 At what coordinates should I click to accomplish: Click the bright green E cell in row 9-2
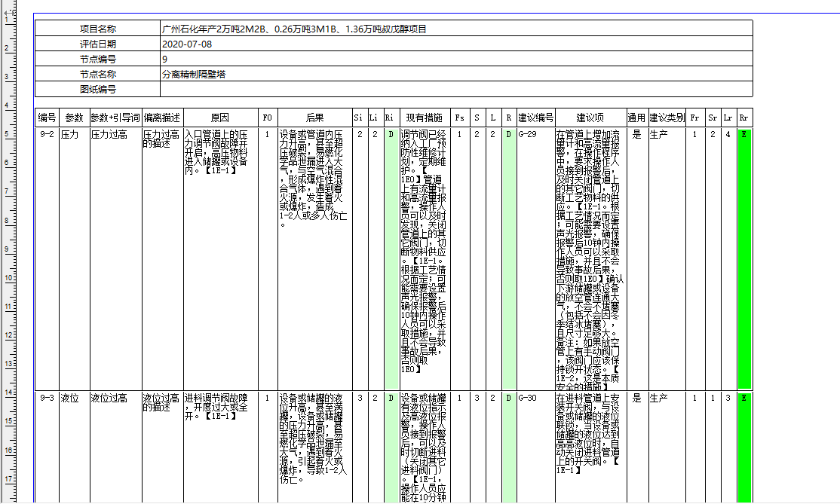[744, 258]
